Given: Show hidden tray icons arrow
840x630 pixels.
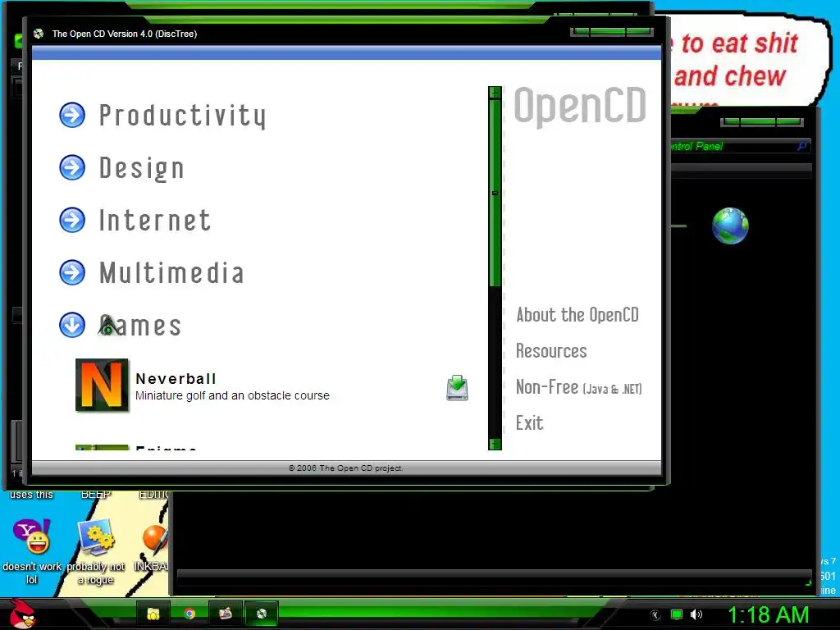Looking at the screenshot, I should coord(655,615).
